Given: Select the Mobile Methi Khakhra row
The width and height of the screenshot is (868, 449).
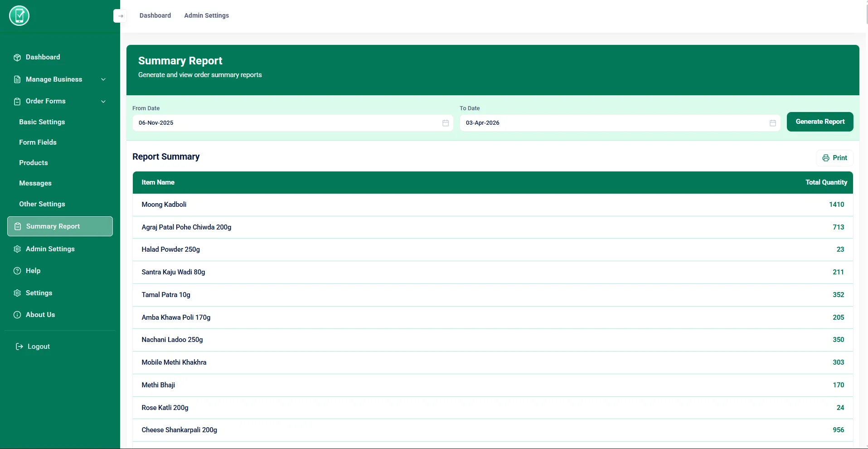Looking at the screenshot, I should coord(493,362).
